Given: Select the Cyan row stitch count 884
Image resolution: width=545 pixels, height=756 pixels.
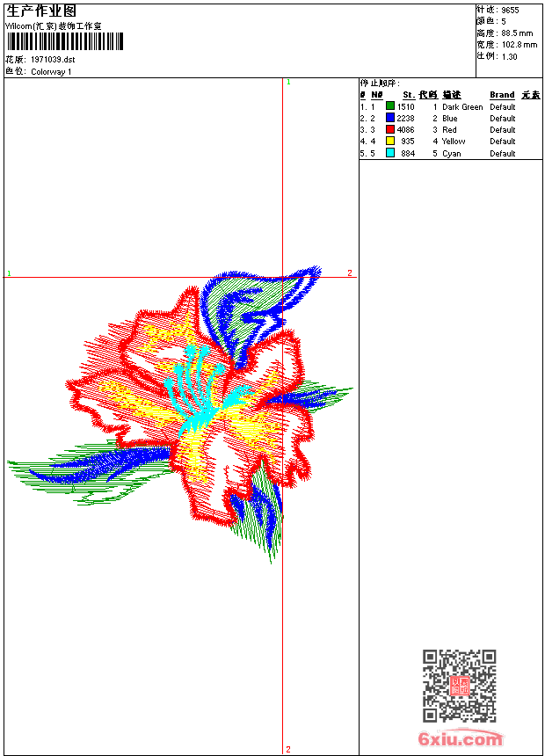Looking at the screenshot, I should (x=408, y=153).
